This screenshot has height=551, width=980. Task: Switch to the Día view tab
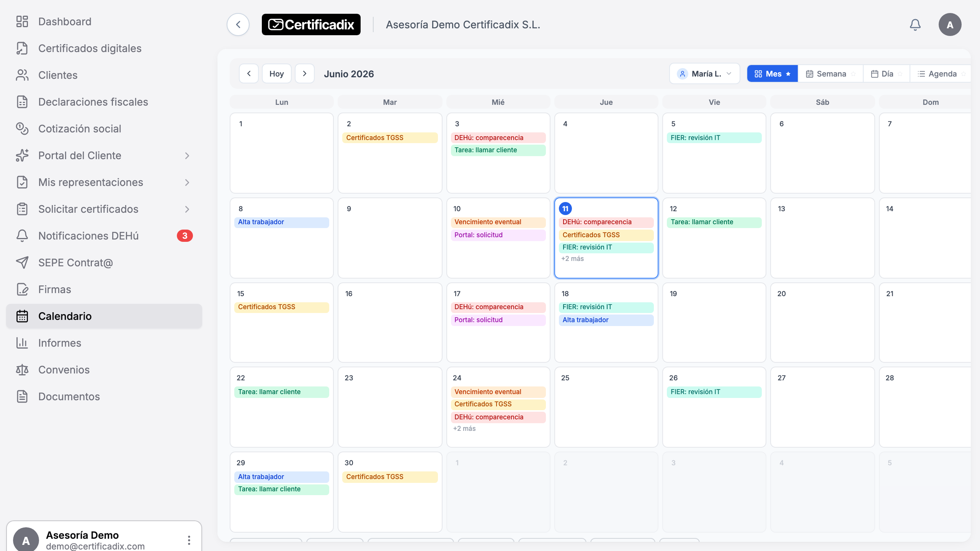pos(886,73)
